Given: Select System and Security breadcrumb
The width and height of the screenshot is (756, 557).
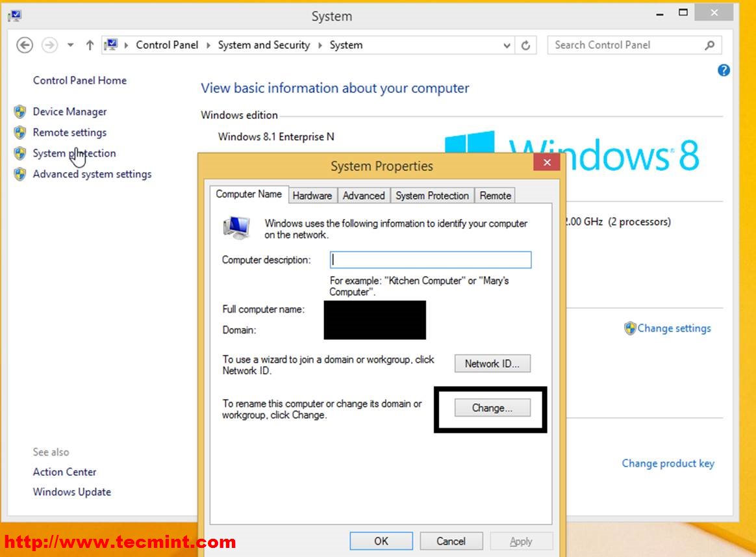Looking at the screenshot, I should pos(264,45).
